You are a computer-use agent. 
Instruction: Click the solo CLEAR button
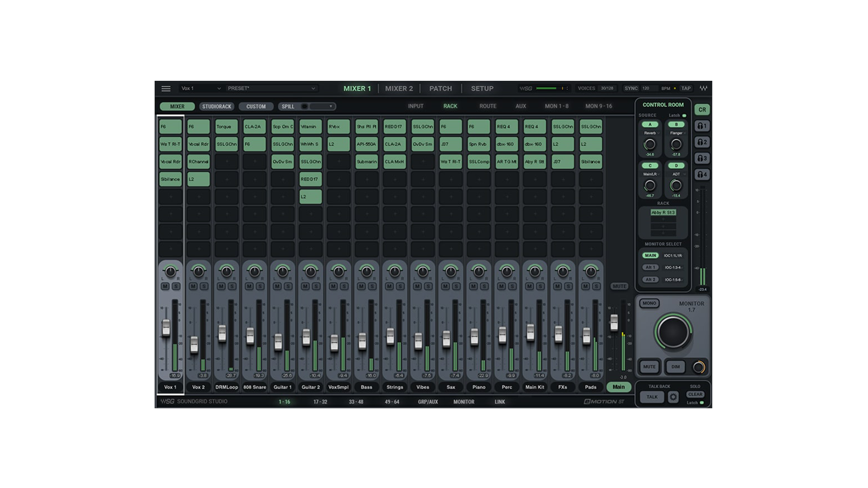pos(695,394)
